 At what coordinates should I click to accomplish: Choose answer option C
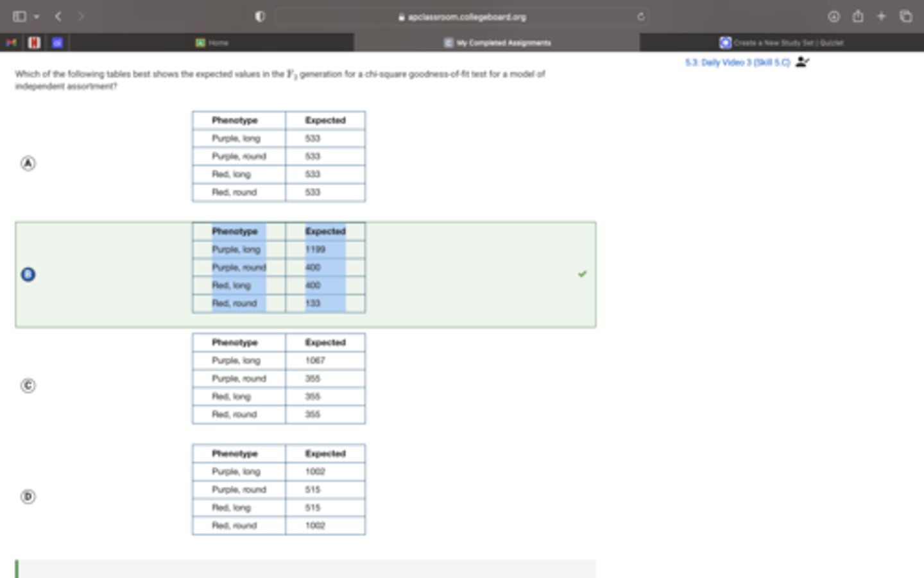[28, 386]
